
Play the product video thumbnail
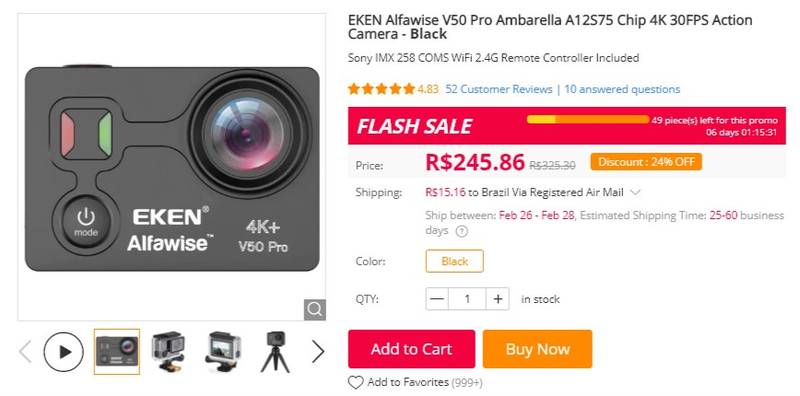tap(63, 352)
